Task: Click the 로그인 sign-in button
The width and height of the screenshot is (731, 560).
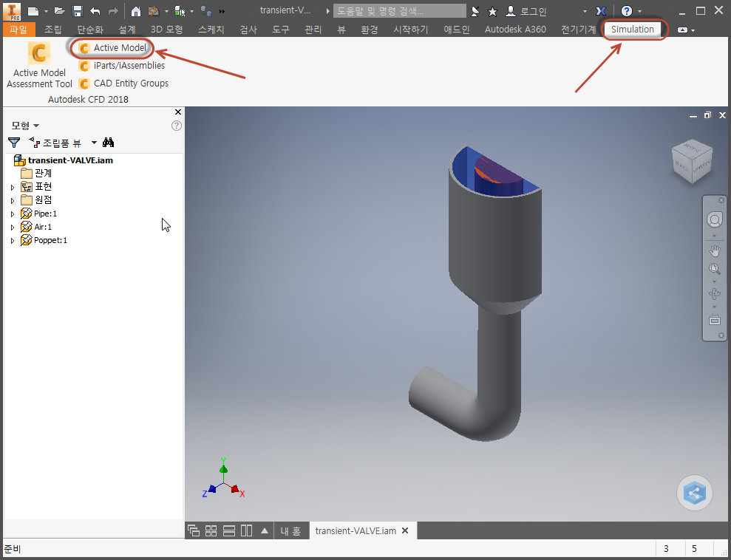Action: (x=527, y=11)
